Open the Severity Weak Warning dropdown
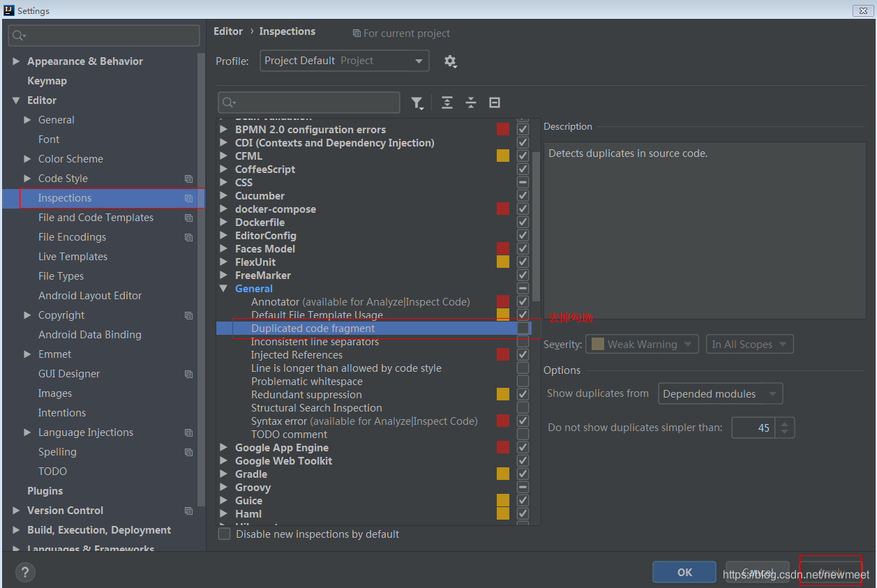 tap(642, 345)
